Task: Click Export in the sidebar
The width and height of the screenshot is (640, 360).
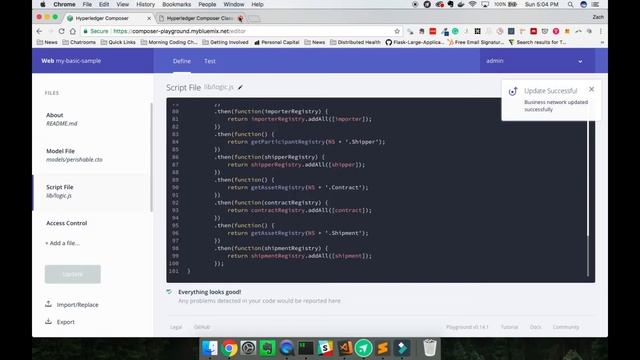Action: [66, 322]
